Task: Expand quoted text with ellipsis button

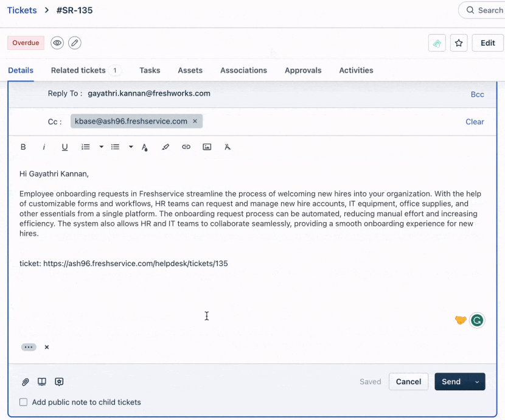Action: pos(29,347)
